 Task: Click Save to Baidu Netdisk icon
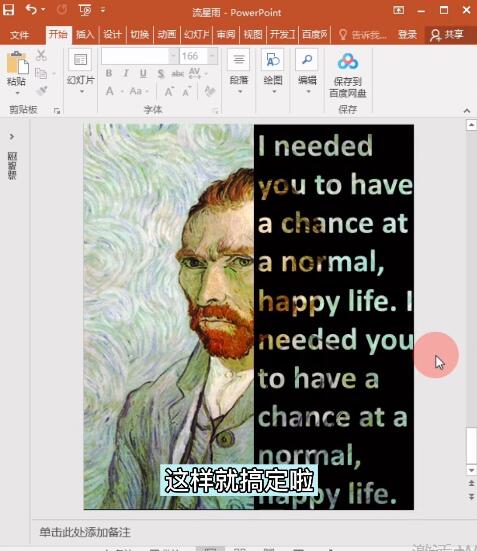click(348, 62)
